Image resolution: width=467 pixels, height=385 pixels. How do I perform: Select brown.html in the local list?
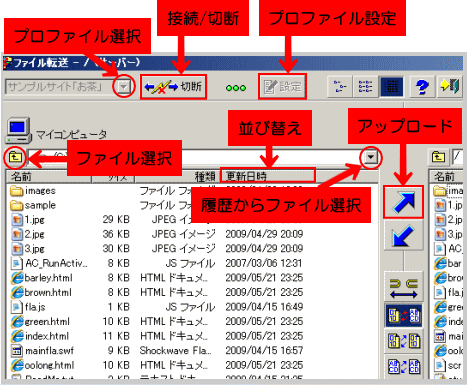pos(41,292)
